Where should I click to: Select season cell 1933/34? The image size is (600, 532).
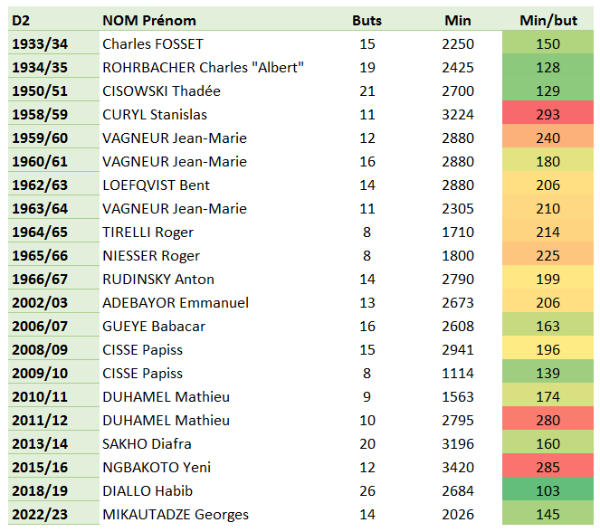(54, 44)
